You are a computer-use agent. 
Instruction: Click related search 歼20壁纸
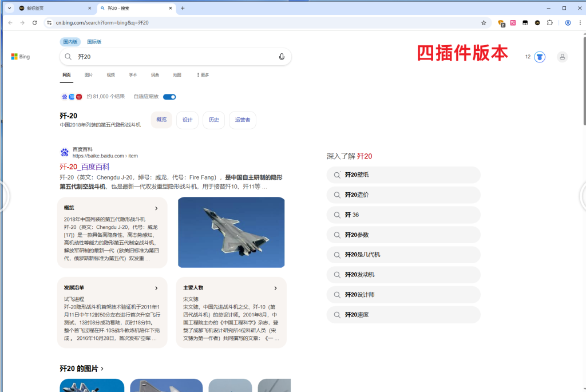403,175
